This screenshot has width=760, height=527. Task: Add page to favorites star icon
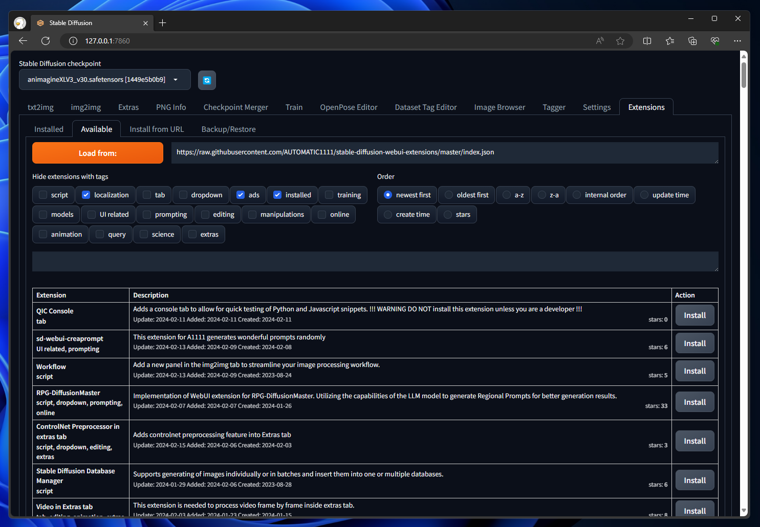coord(620,41)
